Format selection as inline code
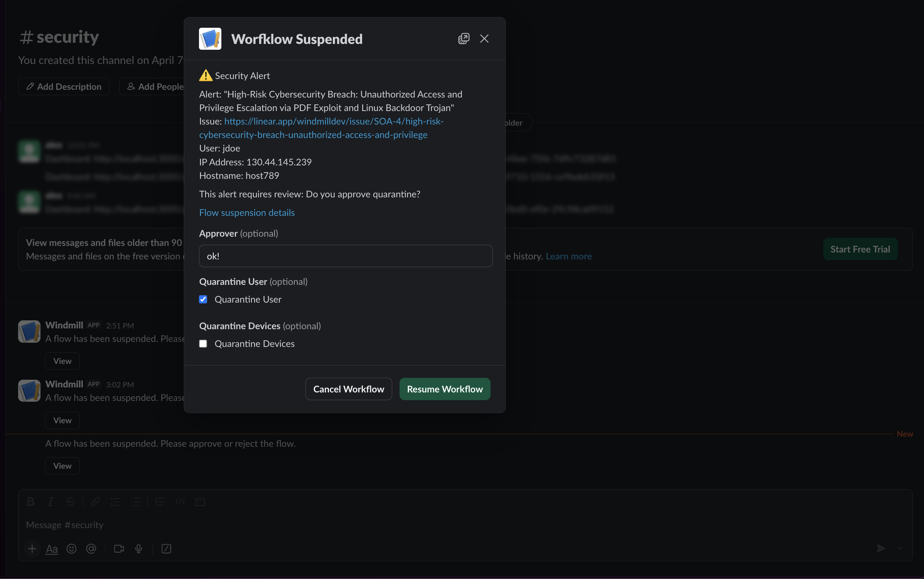Image resolution: width=924 pixels, height=579 pixels. tap(179, 502)
